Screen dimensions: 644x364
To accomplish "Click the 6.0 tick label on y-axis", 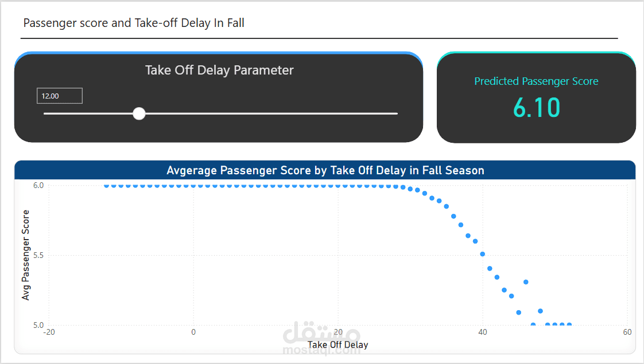I will click(x=37, y=185).
